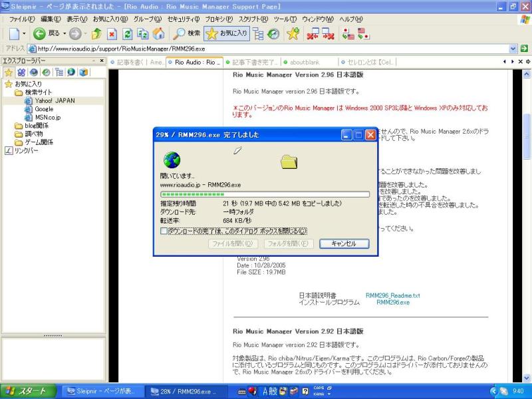Switch to the セレロンとは tab
Viewport: 532px width, 399px height.
point(368,62)
